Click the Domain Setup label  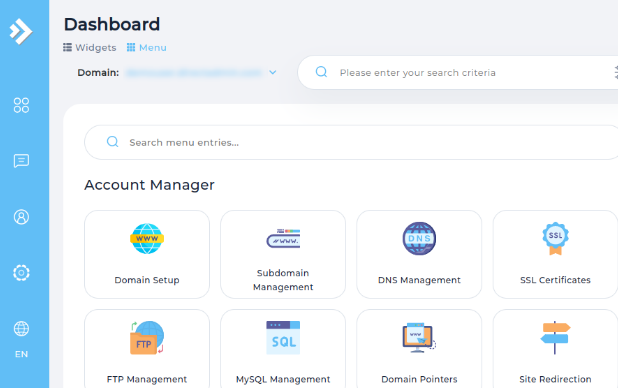point(147,280)
